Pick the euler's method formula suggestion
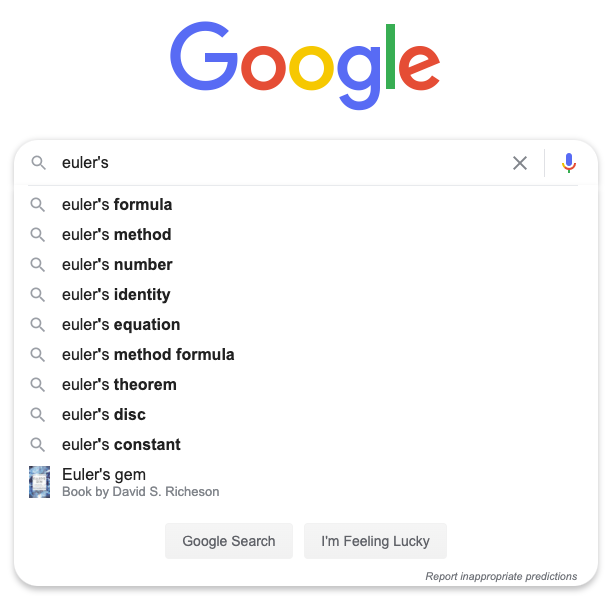This screenshot has width=614, height=596. (x=303, y=354)
